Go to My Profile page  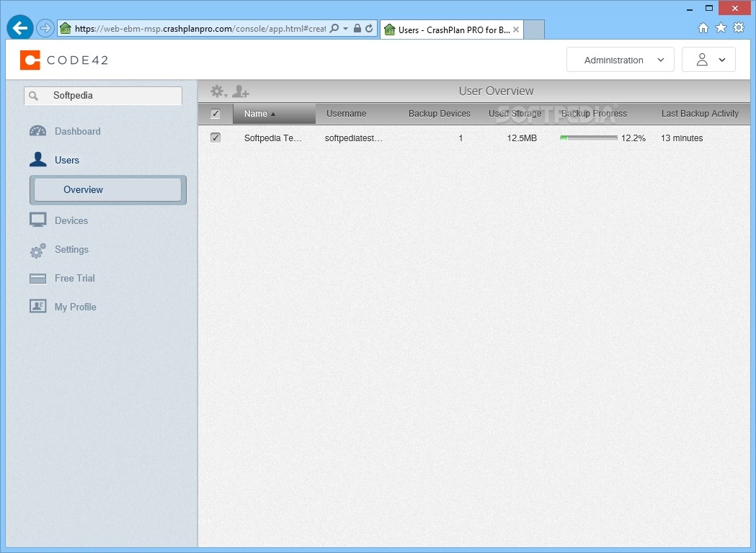[x=75, y=307]
